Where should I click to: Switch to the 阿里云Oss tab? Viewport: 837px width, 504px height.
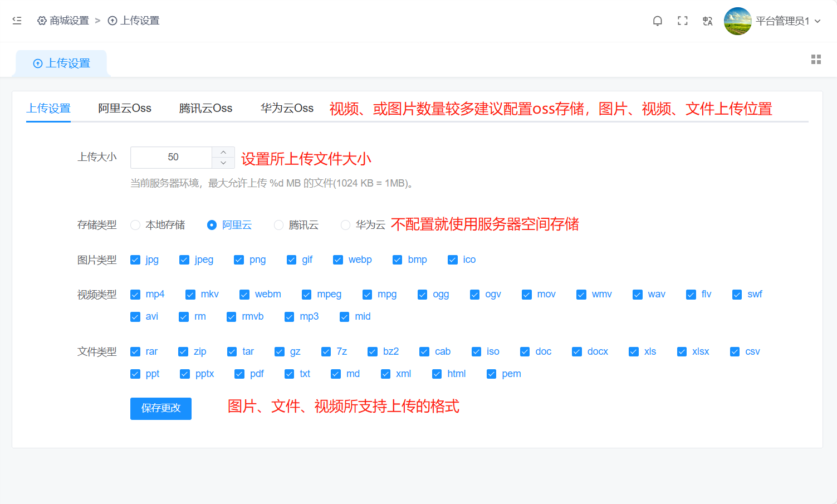coord(125,108)
